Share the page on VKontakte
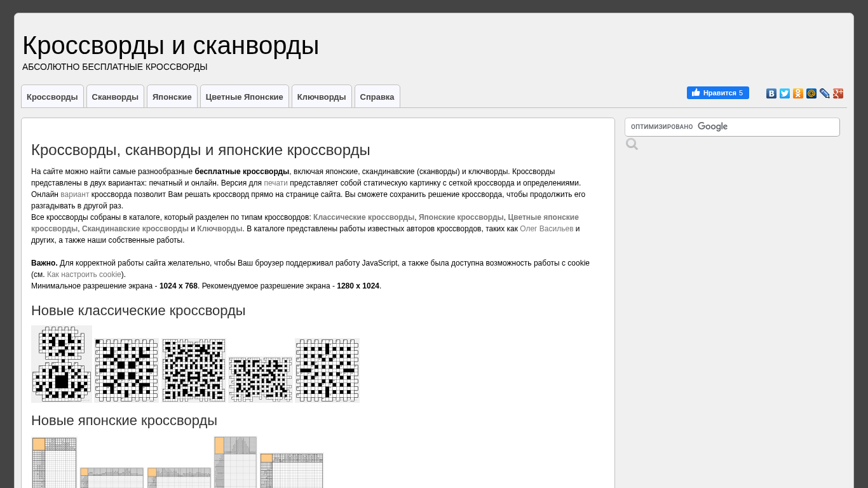Screen dimensions: 868x488 tap(771, 93)
